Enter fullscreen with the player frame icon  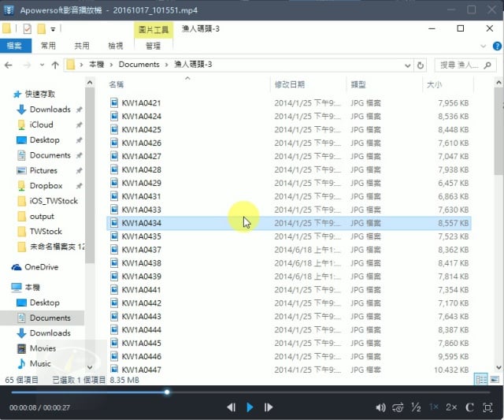[x=487, y=407]
